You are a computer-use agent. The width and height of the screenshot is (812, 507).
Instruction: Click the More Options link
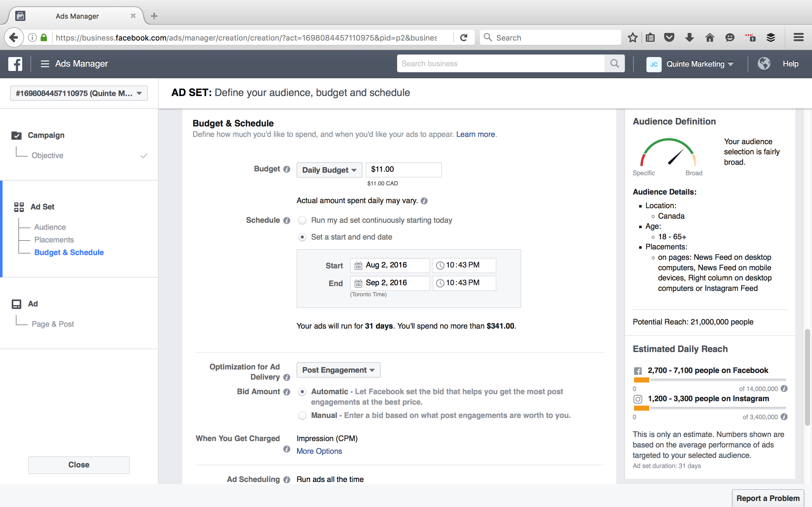coord(319,451)
